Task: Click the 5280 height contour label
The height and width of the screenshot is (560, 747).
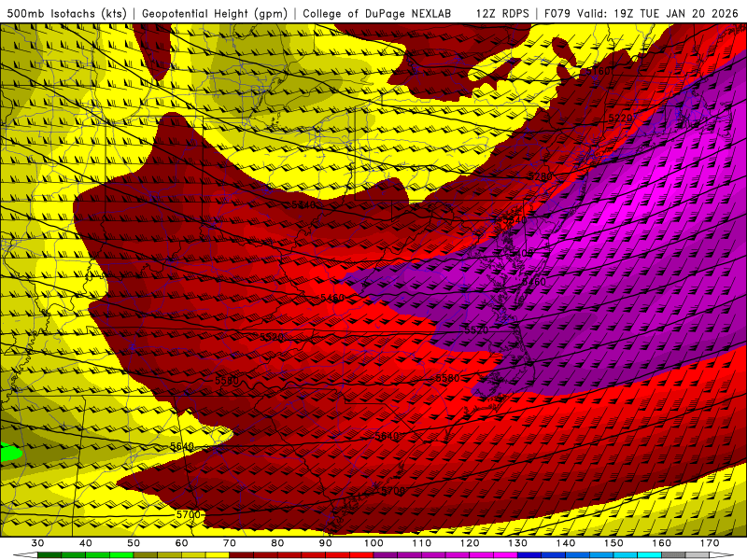Action: tap(541, 176)
